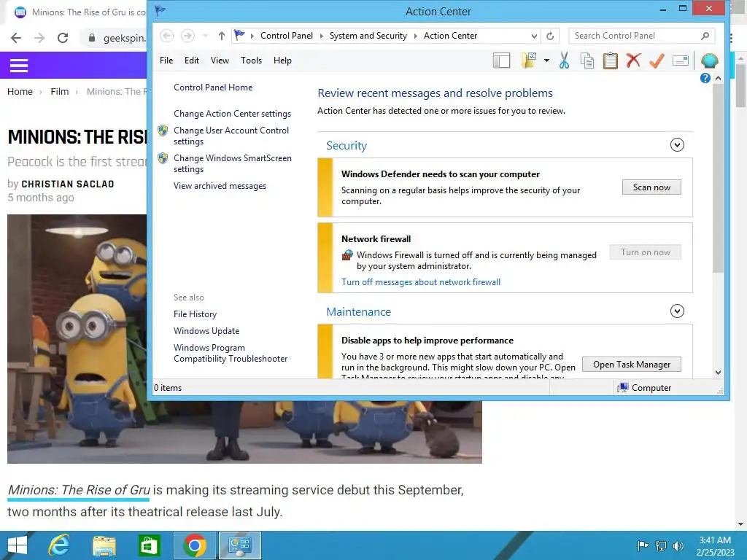The width and height of the screenshot is (747, 560).
Task: Open Windows Update under See also
Action: click(x=206, y=330)
